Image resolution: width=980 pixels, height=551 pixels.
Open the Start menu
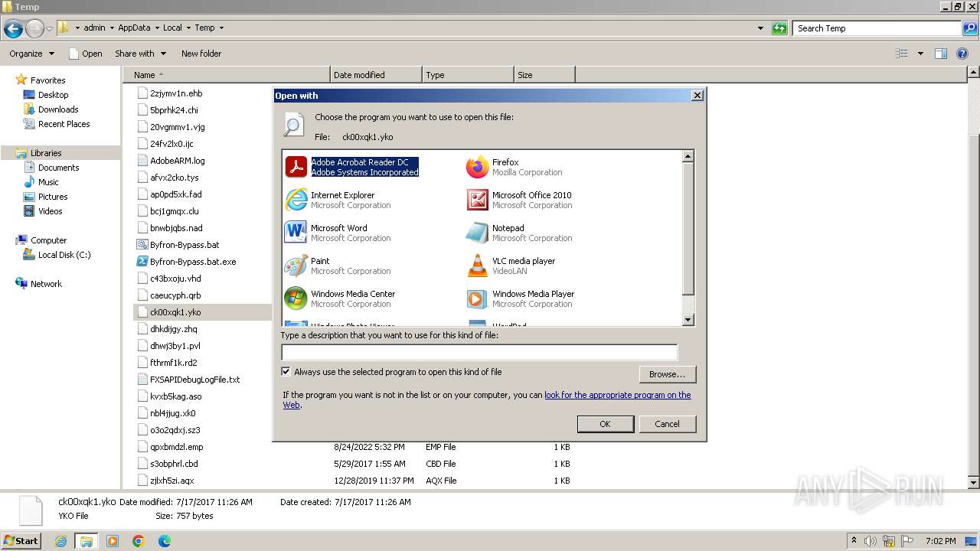(21, 541)
